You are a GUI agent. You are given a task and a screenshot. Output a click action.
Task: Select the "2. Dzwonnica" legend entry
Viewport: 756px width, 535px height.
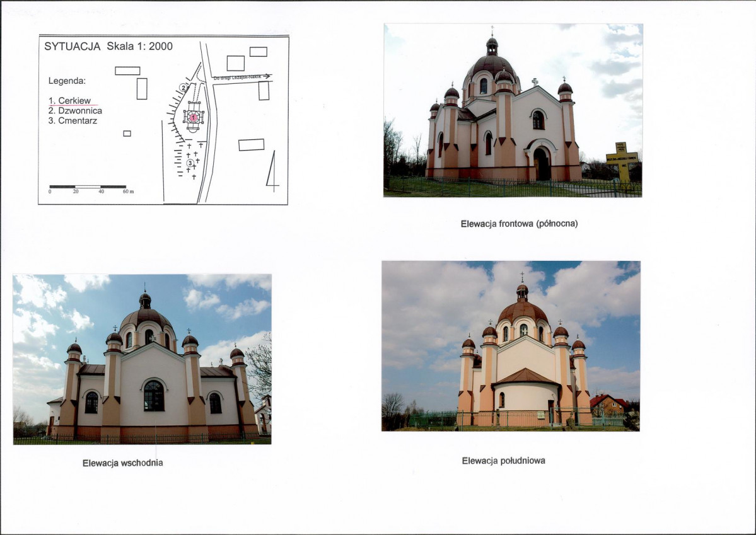(x=75, y=111)
